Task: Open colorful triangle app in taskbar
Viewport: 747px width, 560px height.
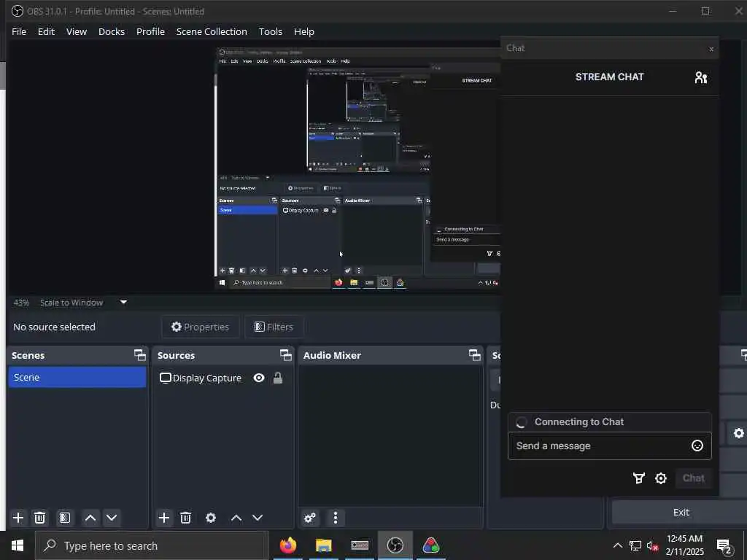Action: (430, 545)
